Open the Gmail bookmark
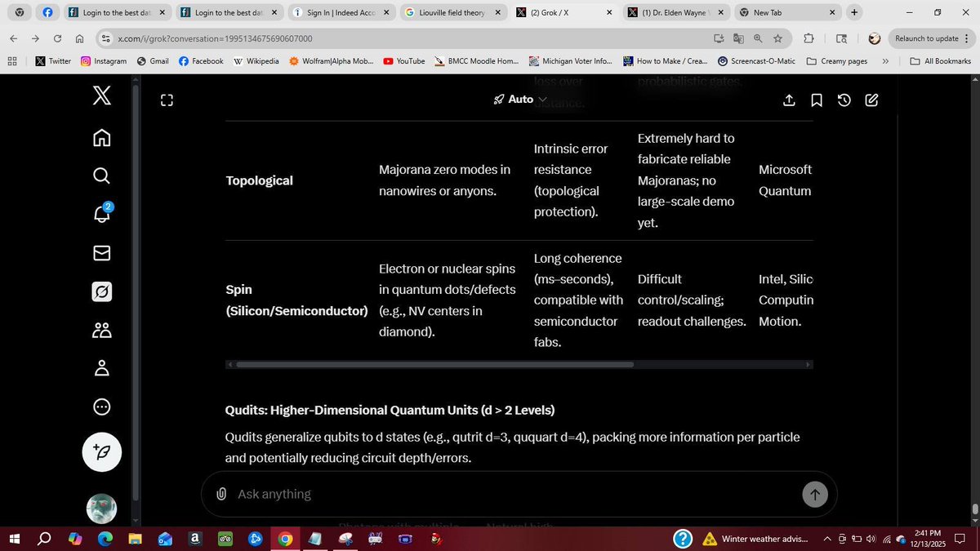Image resolution: width=980 pixels, height=551 pixels. click(x=153, y=61)
